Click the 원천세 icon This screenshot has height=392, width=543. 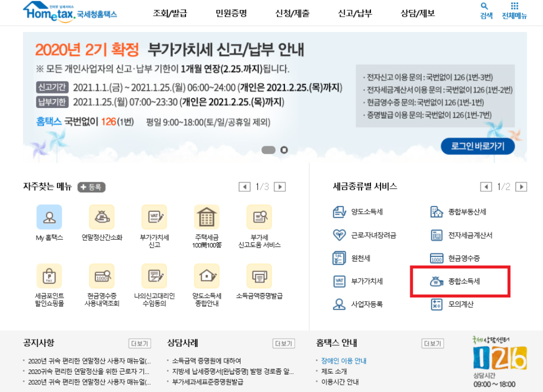(x=339, y=258)
